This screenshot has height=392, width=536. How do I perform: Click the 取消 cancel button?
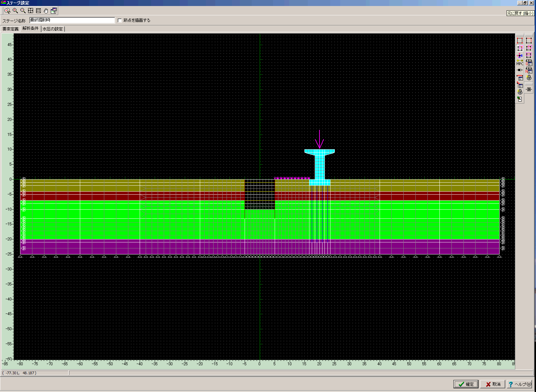493,384
